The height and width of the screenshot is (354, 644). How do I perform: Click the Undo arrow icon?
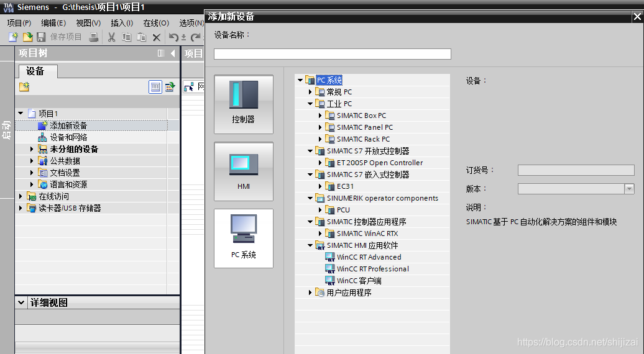[x=173, y=37]
